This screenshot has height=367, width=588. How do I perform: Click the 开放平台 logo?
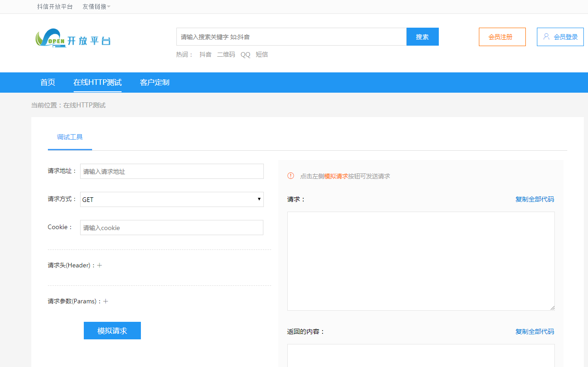point(73,39)
